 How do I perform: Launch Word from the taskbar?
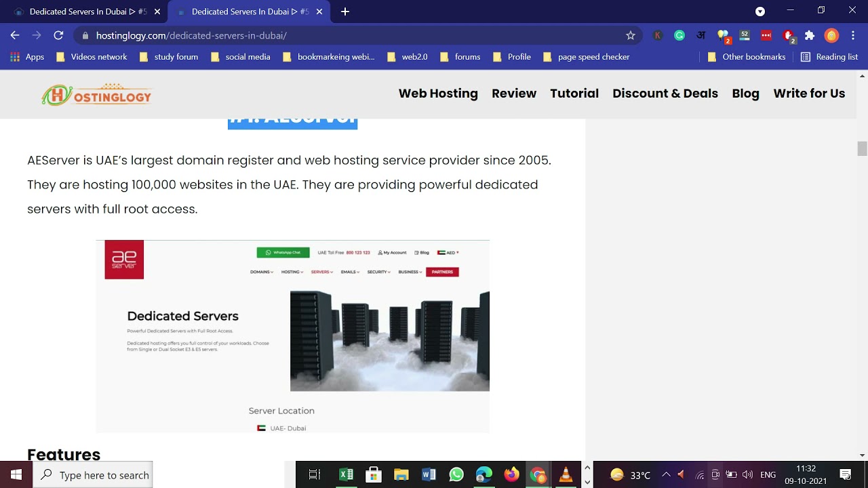click(x=429, y=474)
